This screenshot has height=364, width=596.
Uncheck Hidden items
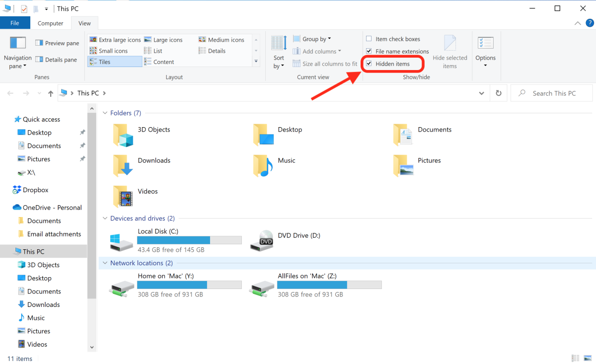click(x=369, y=64)
